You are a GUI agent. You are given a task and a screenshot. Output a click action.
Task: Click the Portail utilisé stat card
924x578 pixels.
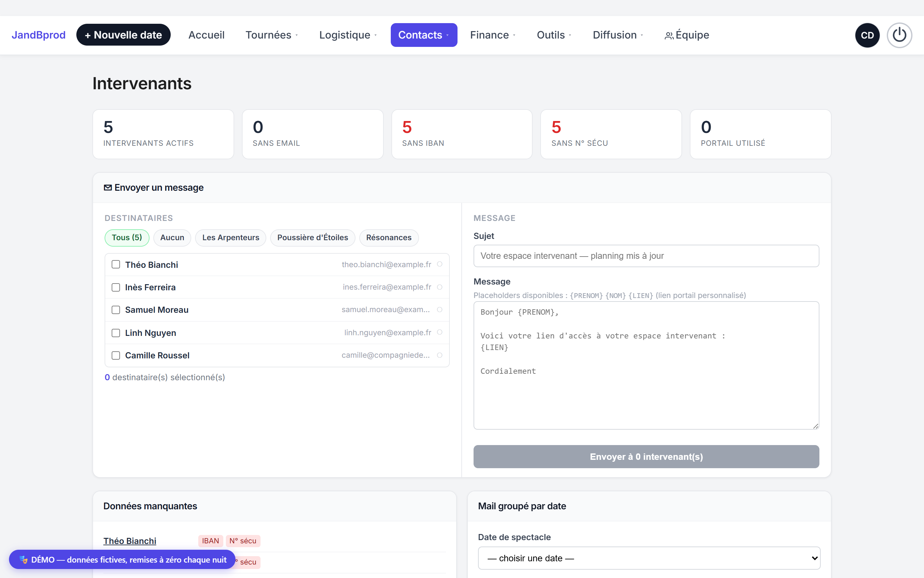pyautogui.click(x=760, y=134)
